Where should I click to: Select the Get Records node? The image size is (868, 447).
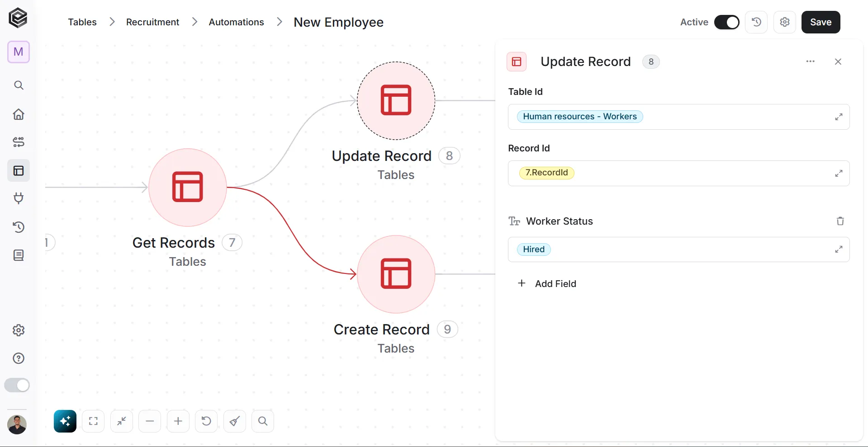click(188, 188)
